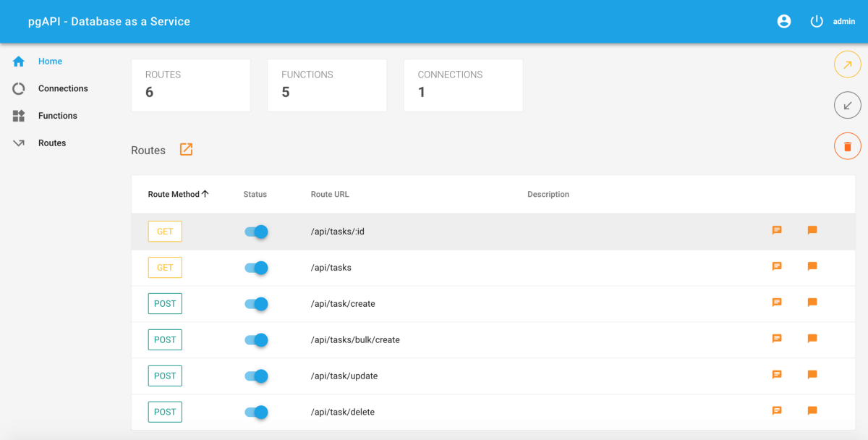Click the /api/task/create route URL text

click(x=343, y=304)
